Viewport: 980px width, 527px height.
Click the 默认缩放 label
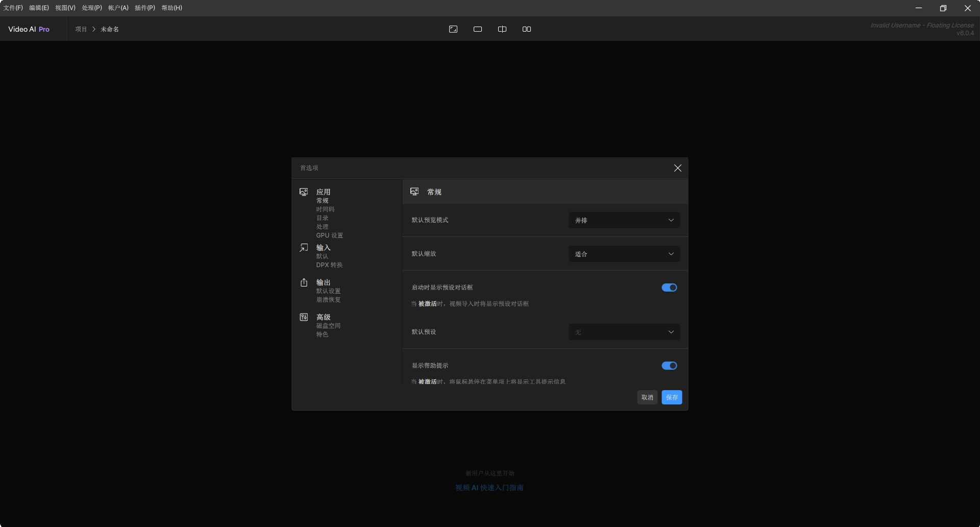424,254
